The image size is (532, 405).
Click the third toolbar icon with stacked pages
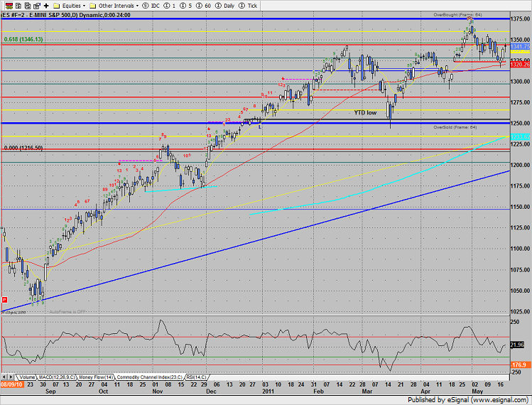point(28,6)
